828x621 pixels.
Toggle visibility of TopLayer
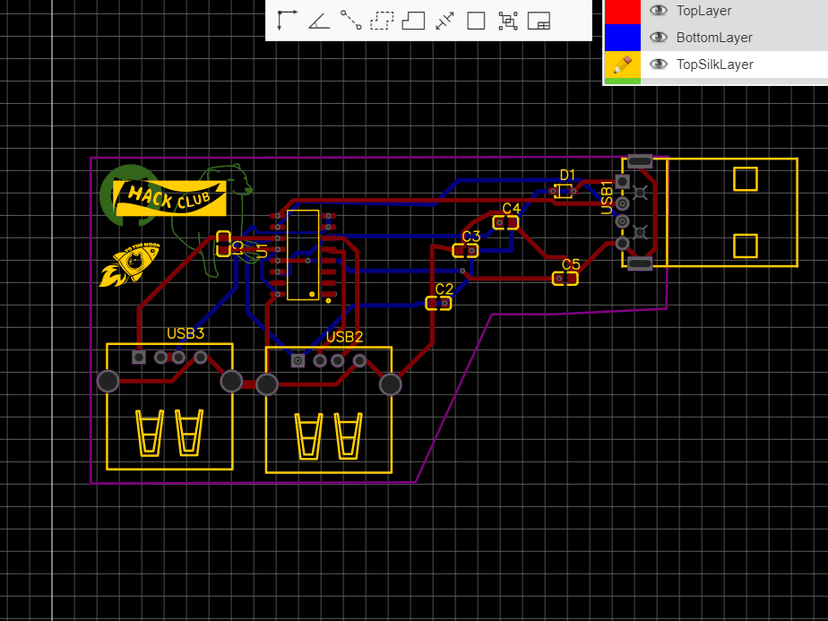pos(658,11)
